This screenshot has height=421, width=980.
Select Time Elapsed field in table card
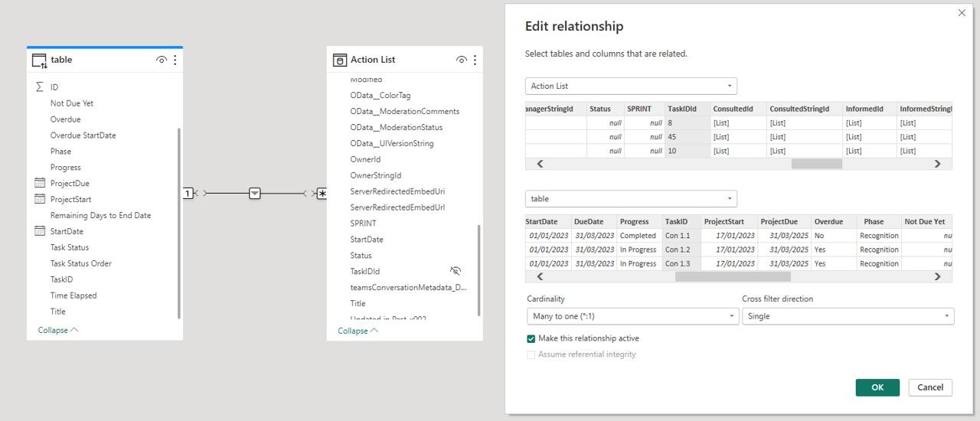click(x=73, y=295)
